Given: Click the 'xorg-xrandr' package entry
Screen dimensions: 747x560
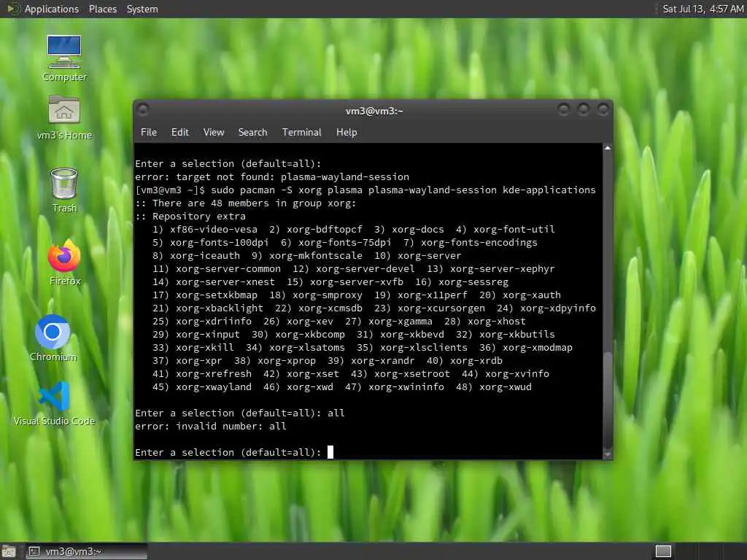Looking at the screenshot, I should (382, 361).
